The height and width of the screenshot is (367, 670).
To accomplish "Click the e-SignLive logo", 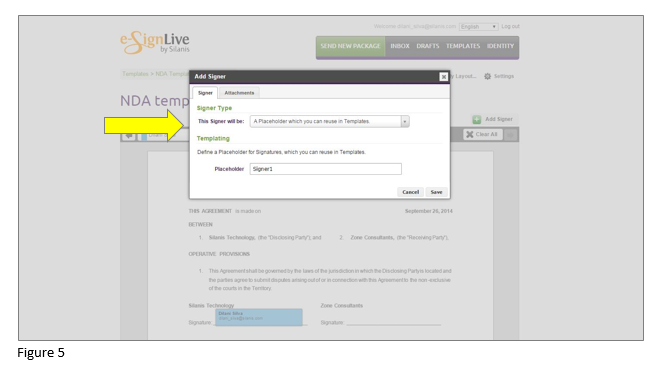I will coord(155,43).
